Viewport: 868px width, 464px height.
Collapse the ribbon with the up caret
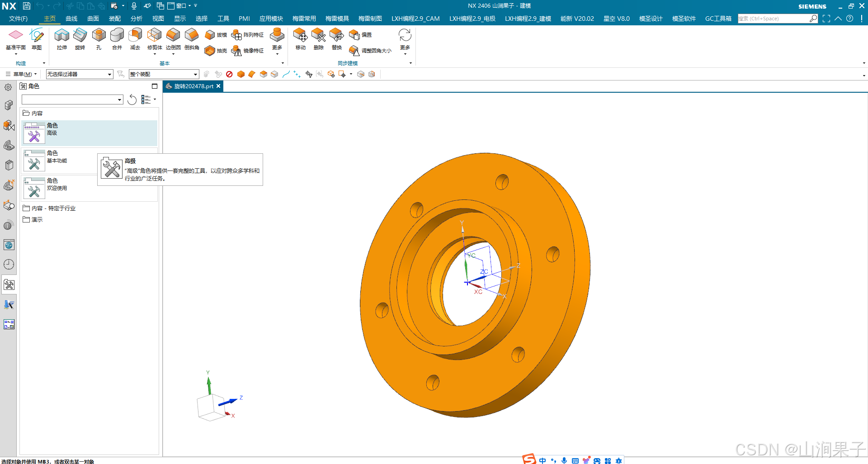pyautogui.click(x=838, y=19)
